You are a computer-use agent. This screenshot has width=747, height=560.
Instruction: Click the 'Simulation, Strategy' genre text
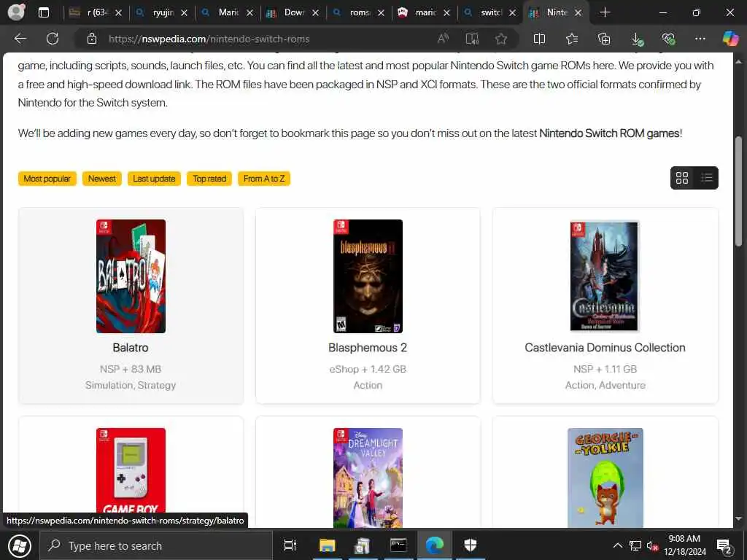pyautogui.click(x=131, y=385)
